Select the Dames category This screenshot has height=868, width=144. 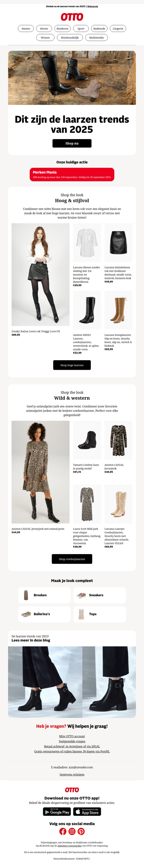tap(26, 28)
